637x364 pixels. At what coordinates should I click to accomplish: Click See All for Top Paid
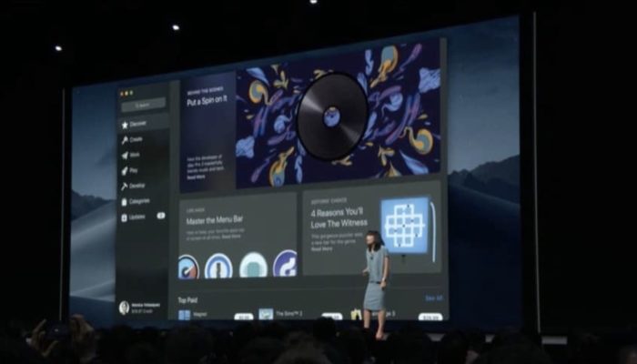[433, 298]
